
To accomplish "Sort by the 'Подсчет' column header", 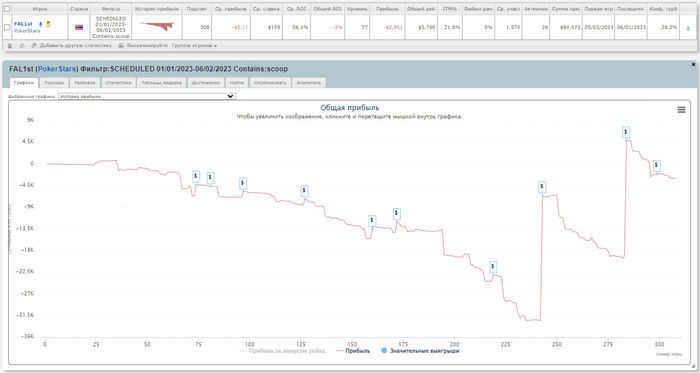I will (x=197, y=9).
